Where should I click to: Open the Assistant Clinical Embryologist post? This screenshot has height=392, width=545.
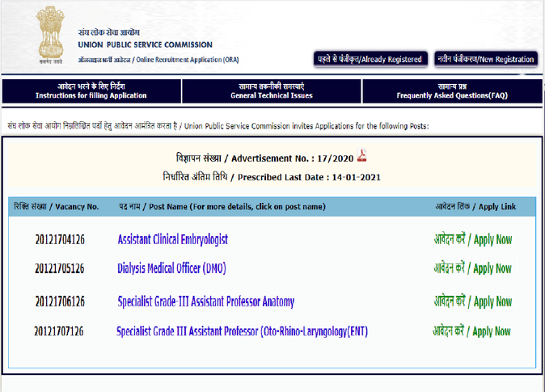pos(173,239)
